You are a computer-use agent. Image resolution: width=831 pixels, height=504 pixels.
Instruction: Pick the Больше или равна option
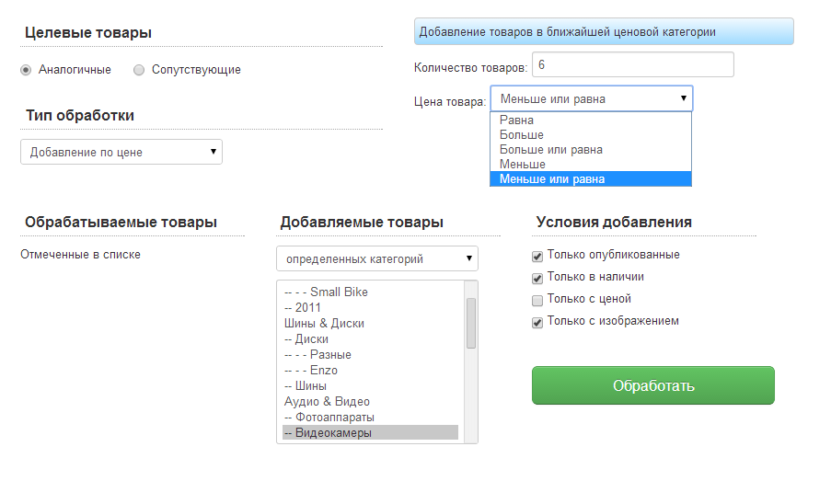click(550, 150)
